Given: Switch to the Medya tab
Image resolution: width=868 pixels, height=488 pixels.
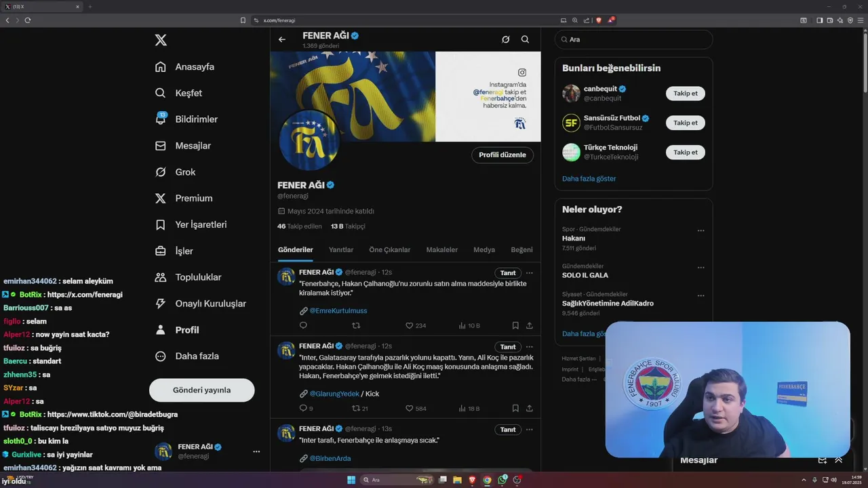Looking at the screenshot, I should pos(484,249).
